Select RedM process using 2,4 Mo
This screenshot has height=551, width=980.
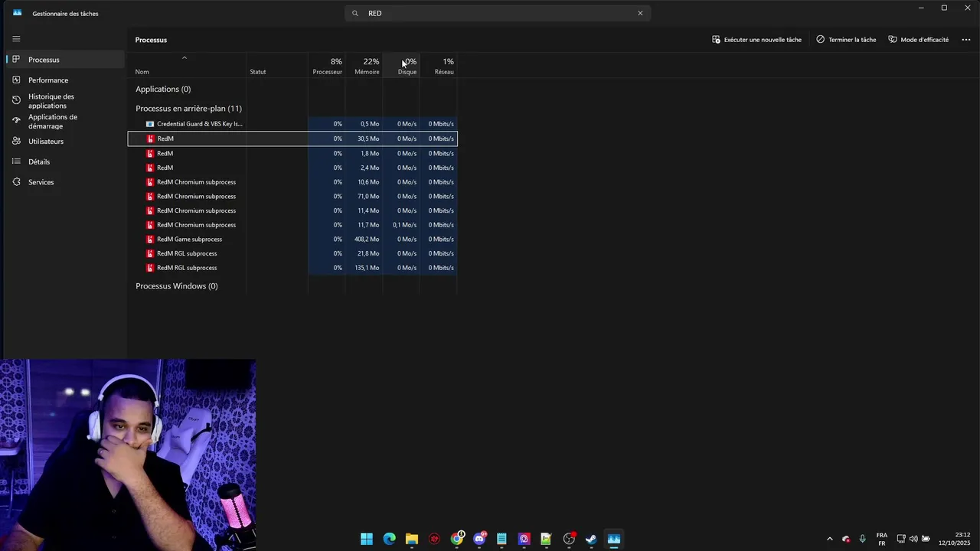click(x=292, y=168)
